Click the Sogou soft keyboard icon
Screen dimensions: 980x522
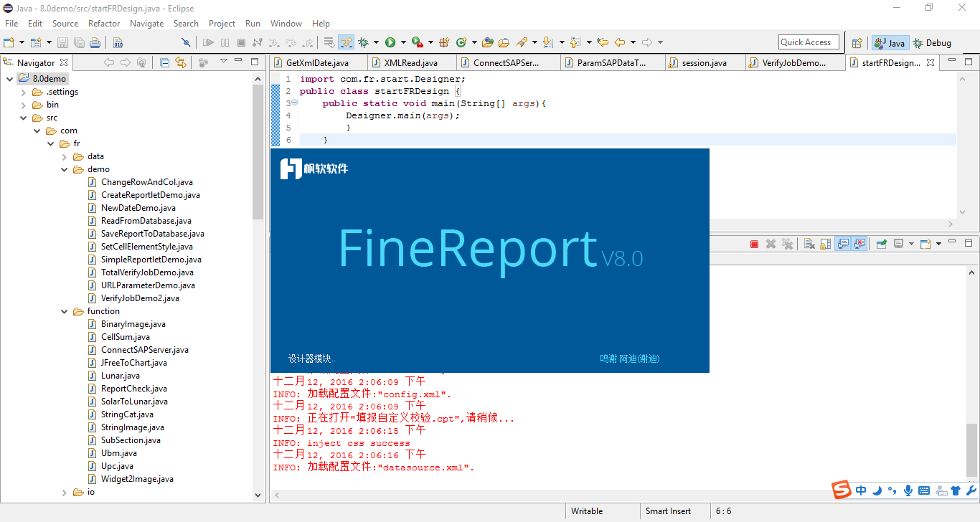[x=924, y=490]
